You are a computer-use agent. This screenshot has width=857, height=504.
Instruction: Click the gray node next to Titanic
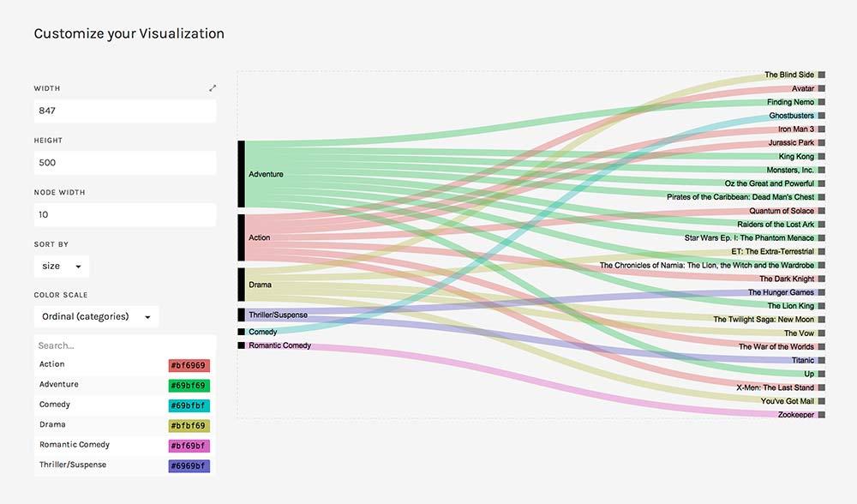coord(821,360)
